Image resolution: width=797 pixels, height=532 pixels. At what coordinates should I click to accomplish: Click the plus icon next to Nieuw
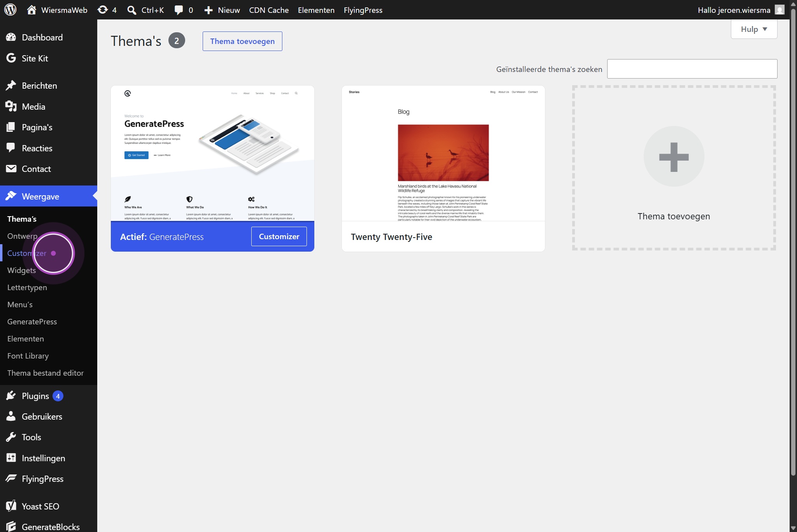point(208,10)
